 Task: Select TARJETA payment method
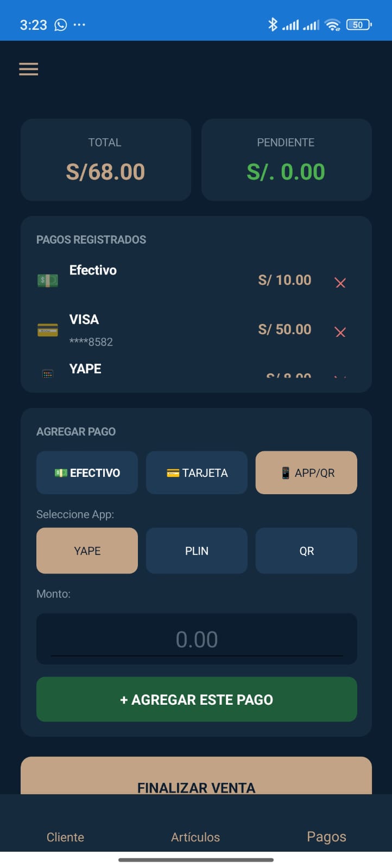[x=197, y=473]
